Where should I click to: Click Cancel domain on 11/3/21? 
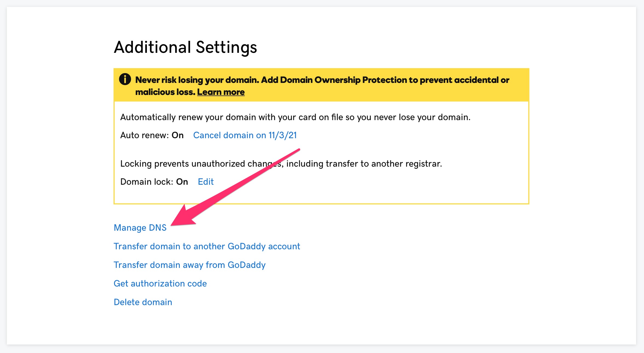point(245,135)
